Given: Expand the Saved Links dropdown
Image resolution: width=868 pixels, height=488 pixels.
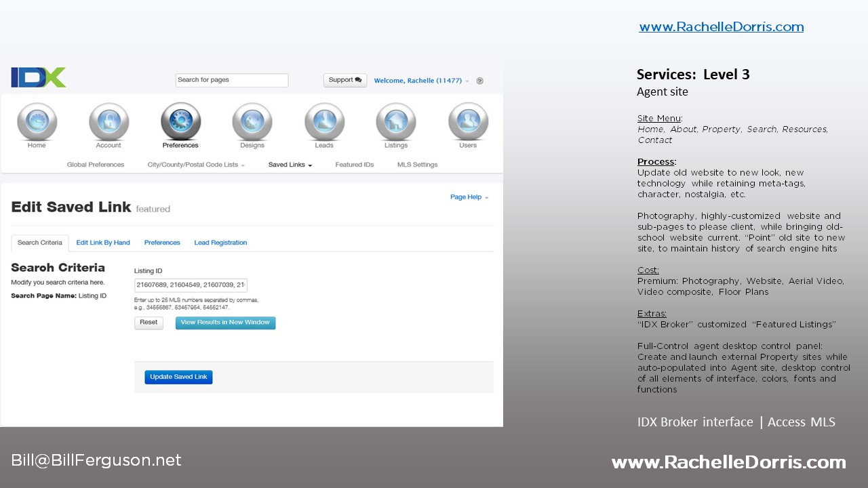Looking at the screenshot, I should pos(290,165).
